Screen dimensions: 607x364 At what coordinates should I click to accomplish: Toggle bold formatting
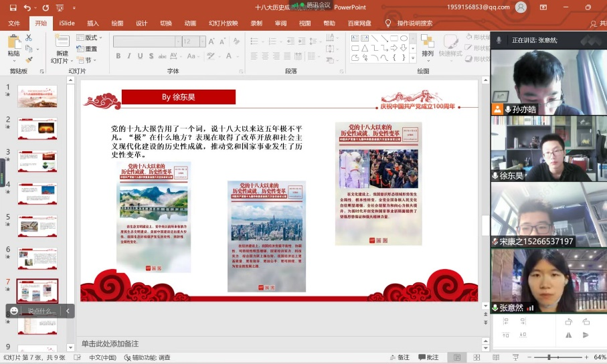pyautogui.click(x=118, y=56)
